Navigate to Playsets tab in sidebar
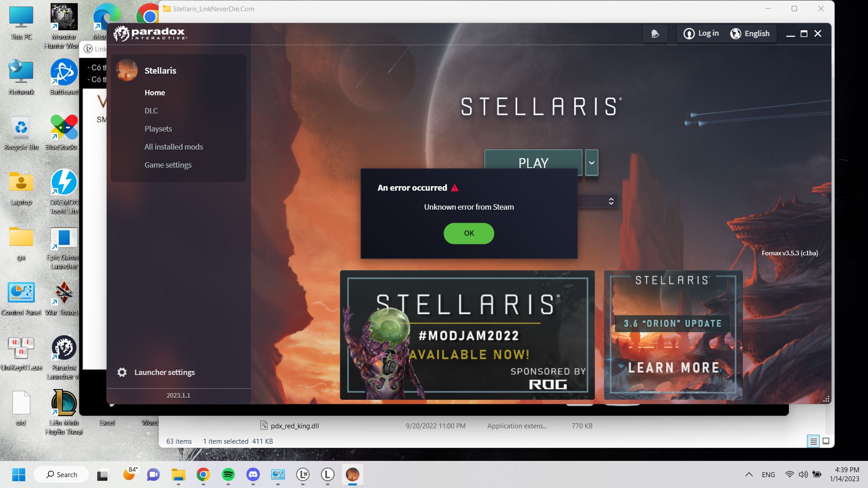The height and width of the screenshot is (488, 868). pos(157,129)
